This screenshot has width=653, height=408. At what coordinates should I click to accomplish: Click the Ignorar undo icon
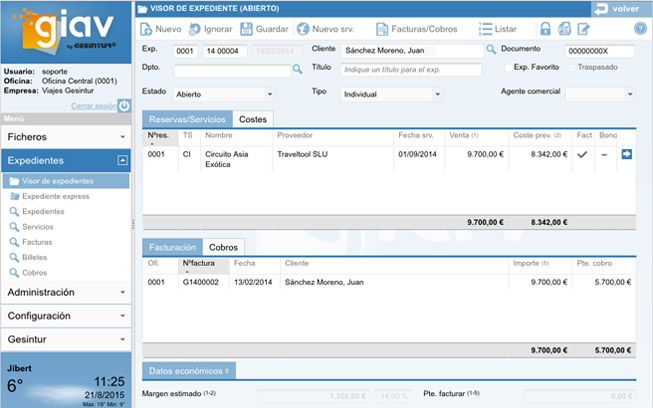[194, 29]
